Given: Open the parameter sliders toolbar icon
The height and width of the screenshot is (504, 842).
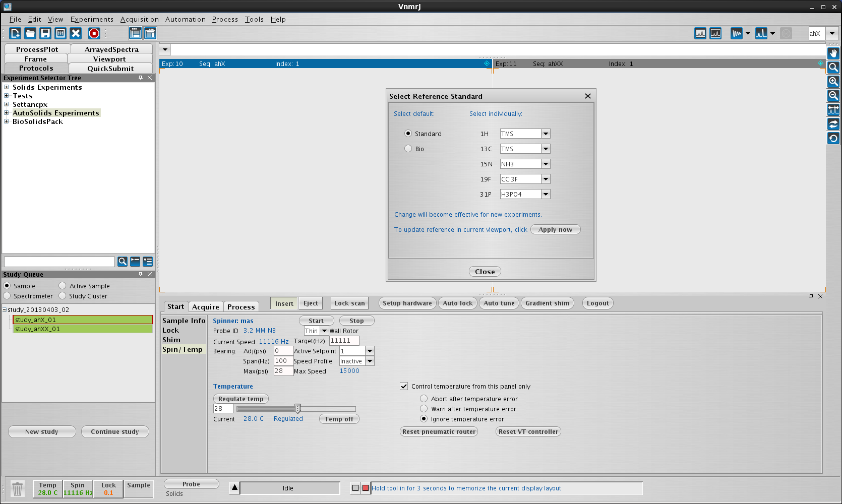Looking at the screenshot, I should (61, 33).
